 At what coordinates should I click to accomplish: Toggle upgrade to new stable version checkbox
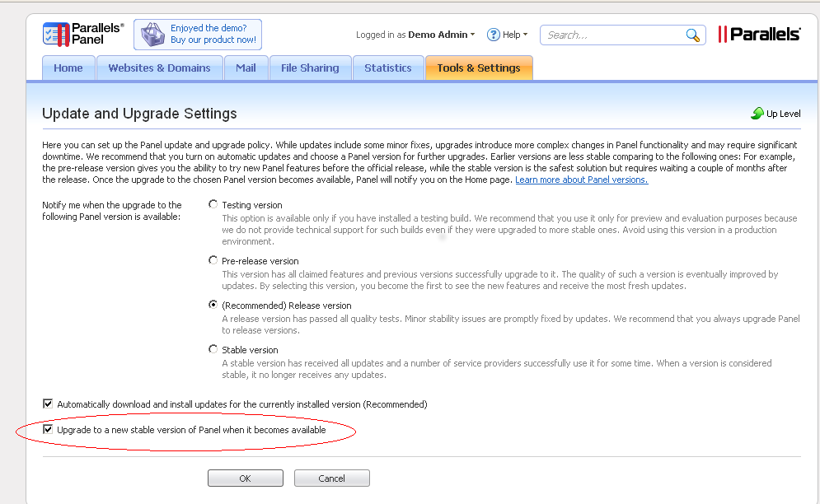[x=48, y=429]
